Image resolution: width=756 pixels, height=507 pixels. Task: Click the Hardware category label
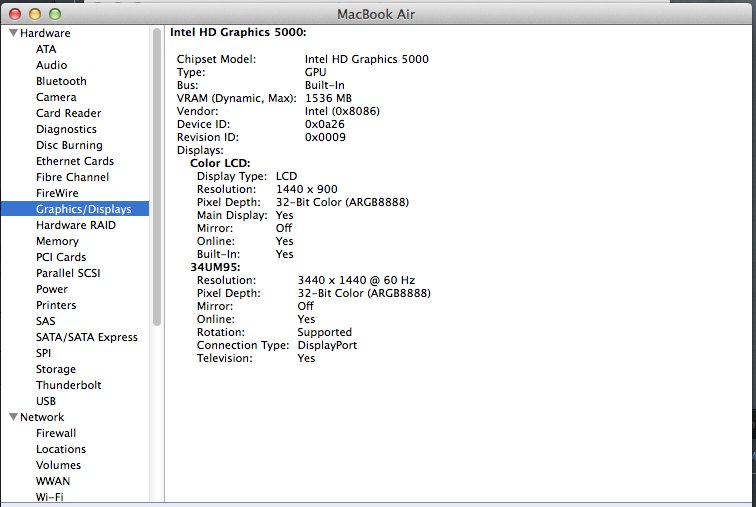coord(45,33)
